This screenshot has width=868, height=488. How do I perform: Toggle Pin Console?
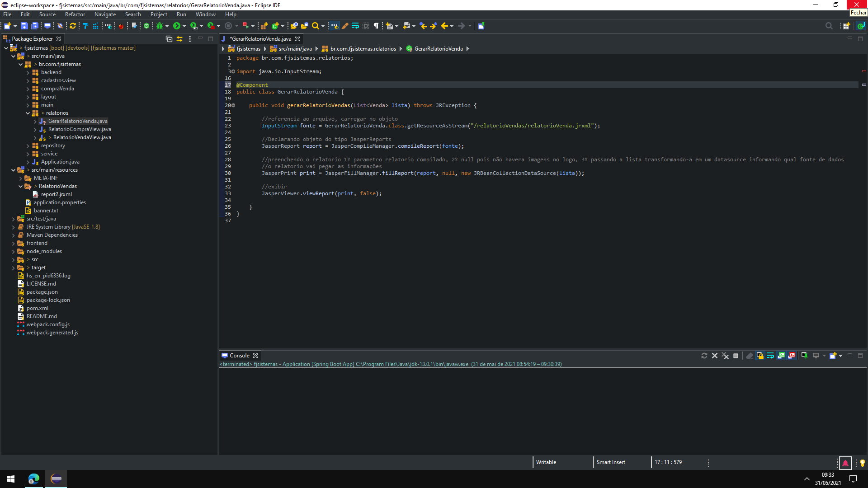point(804,356)
